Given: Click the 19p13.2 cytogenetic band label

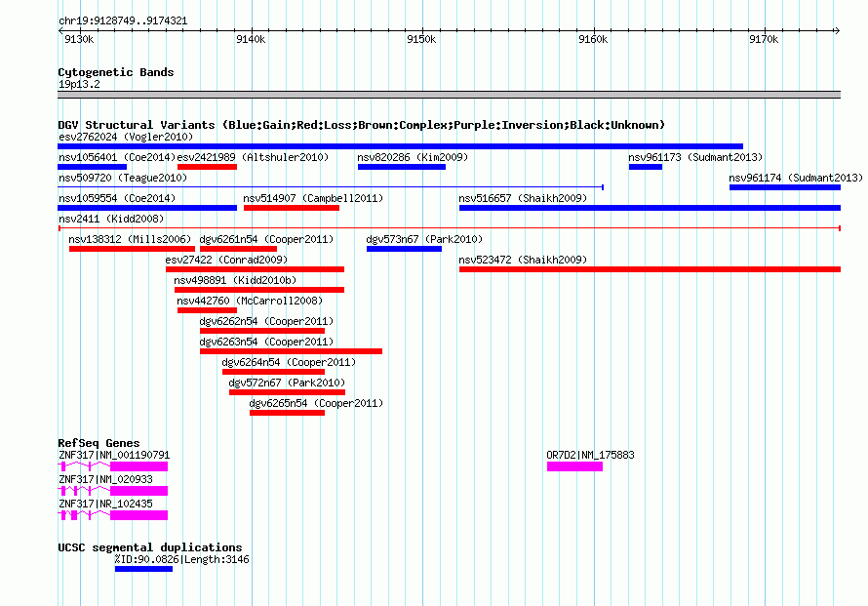Looking at the screenshot, I should pyautogui.click(x=79, y=84).
